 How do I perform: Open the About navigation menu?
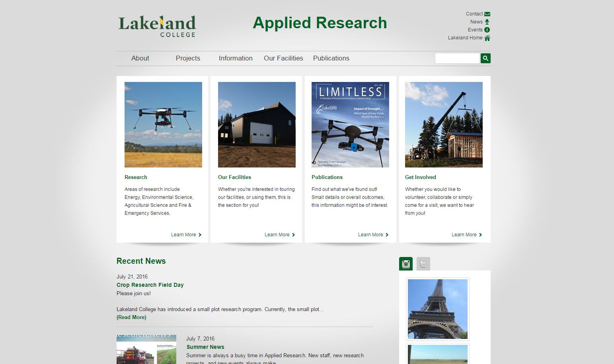pyautogui.click(x=140, y=58)
